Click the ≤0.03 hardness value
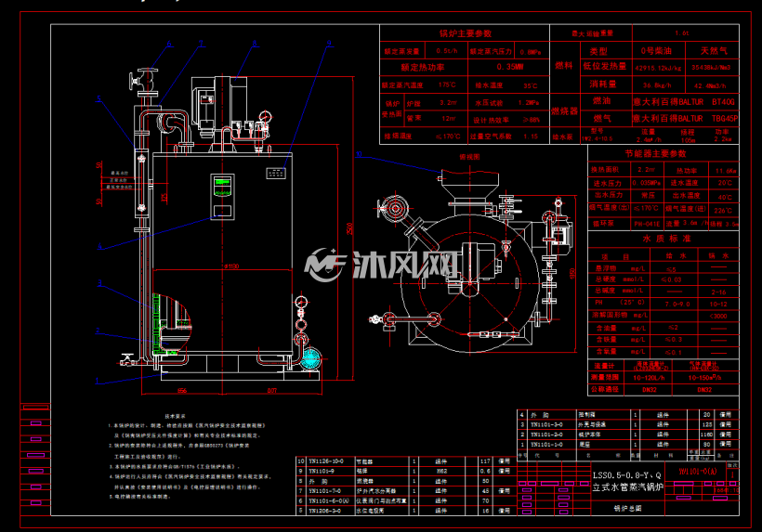Screen dimensions: 762x532 point(671,280)
